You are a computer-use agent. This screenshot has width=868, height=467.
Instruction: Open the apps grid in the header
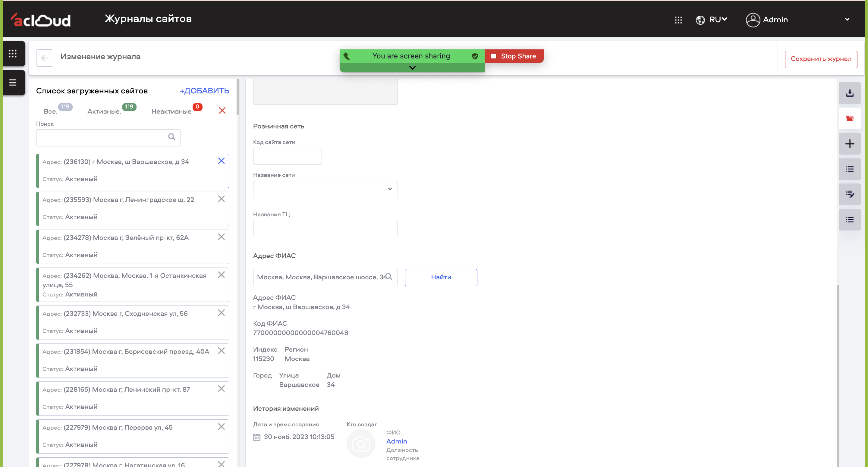point(678,20)
